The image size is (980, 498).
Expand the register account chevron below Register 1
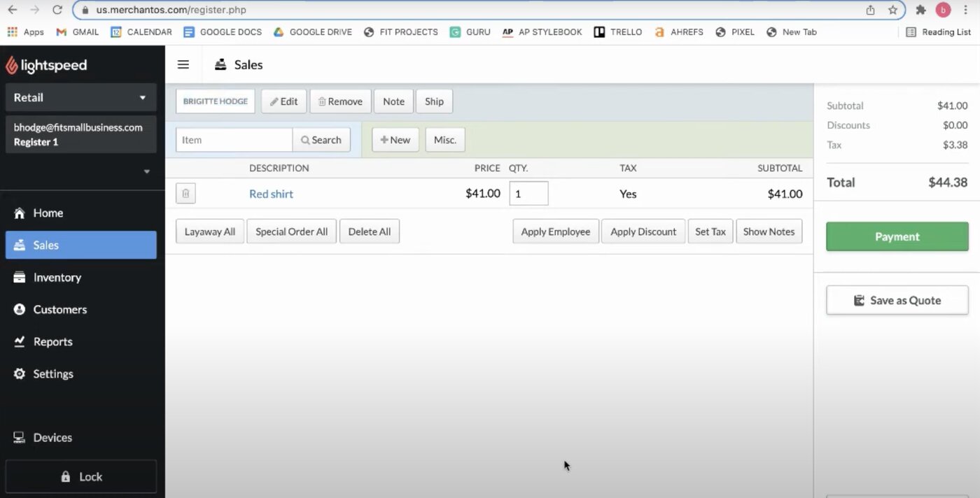146,171
